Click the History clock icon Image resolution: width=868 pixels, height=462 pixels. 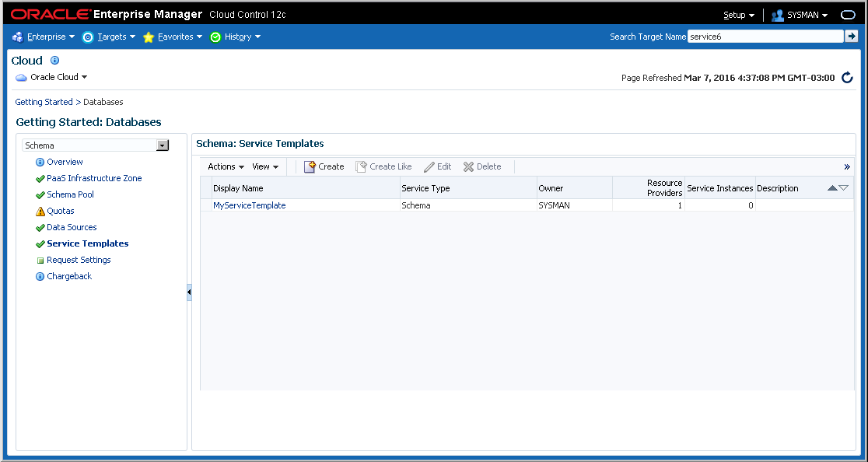215,37
